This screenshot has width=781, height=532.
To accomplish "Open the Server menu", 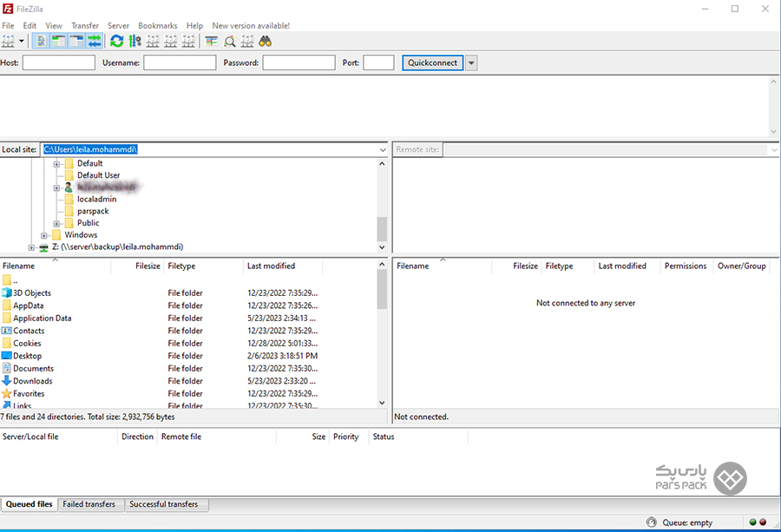I will 118,25.
